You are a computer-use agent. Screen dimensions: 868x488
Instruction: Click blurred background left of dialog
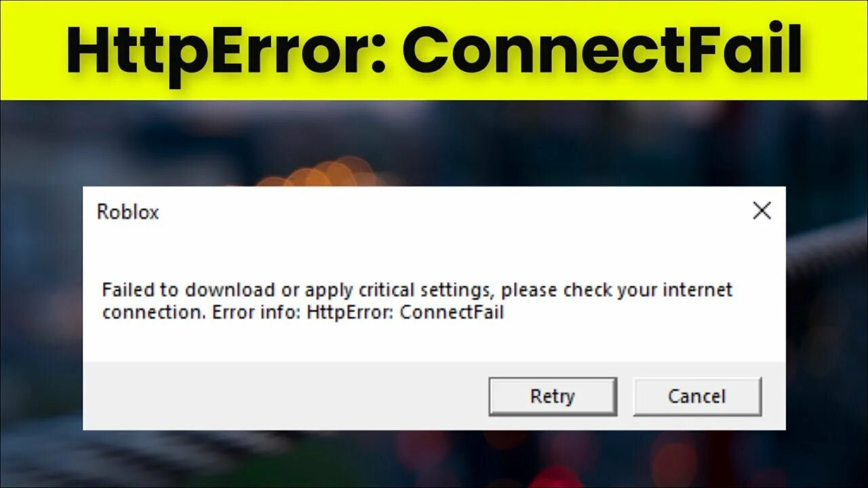tap(41, 305)
